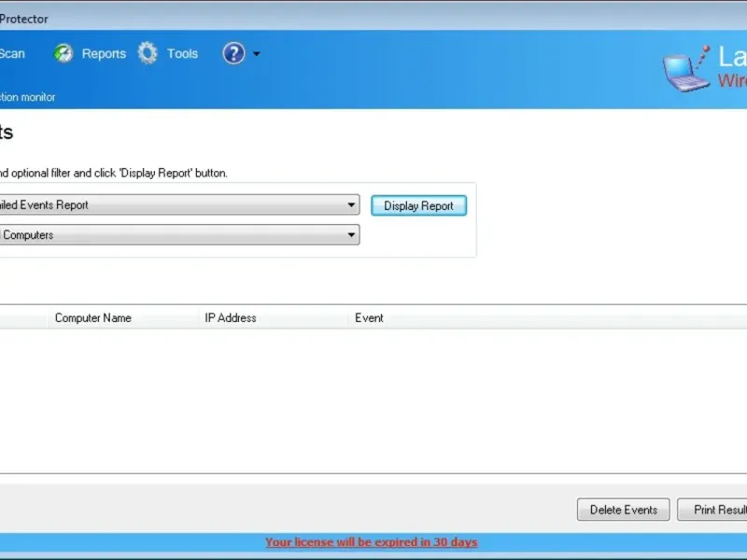Open the Tools gear icon
Viewport: 747px width, 560px height.
click(148, 53)
